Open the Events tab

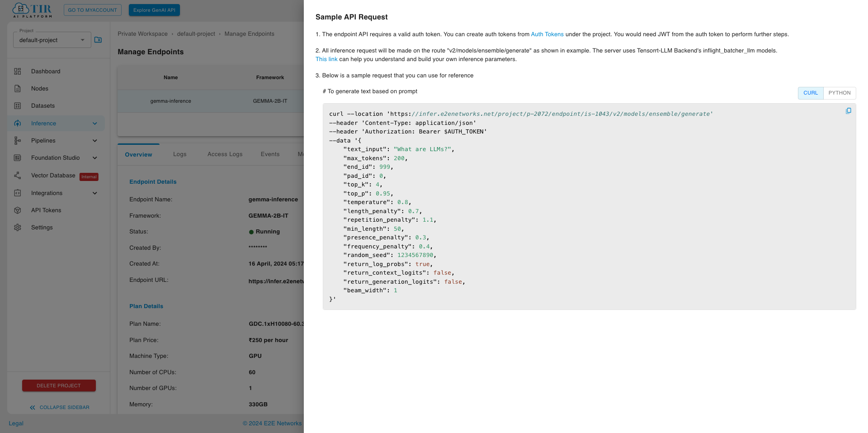point(270,155)
